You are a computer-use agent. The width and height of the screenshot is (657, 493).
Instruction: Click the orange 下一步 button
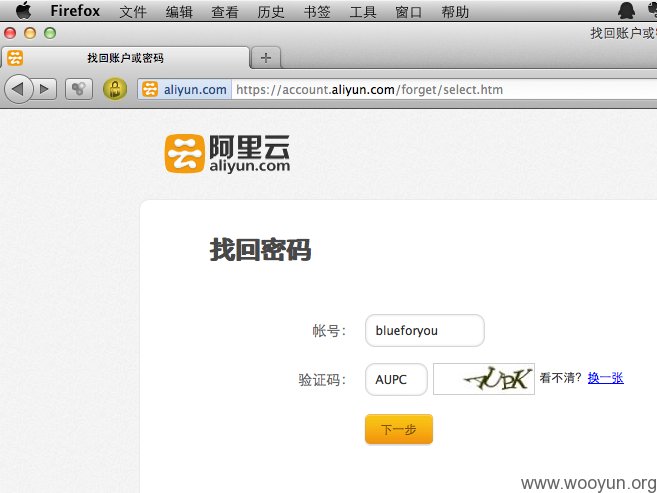pyautogui.click(x=399, y=429)
